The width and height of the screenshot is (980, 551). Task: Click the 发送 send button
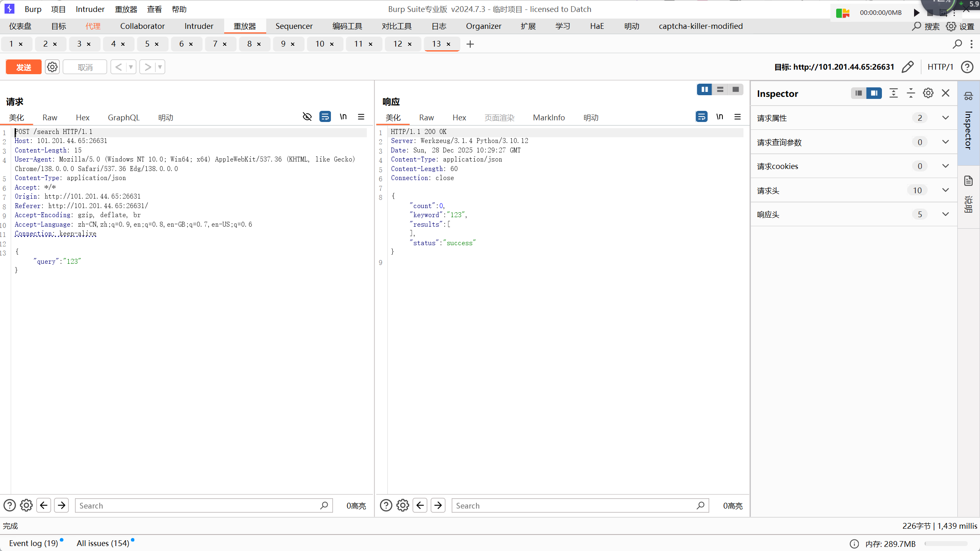tap(23, 67)
